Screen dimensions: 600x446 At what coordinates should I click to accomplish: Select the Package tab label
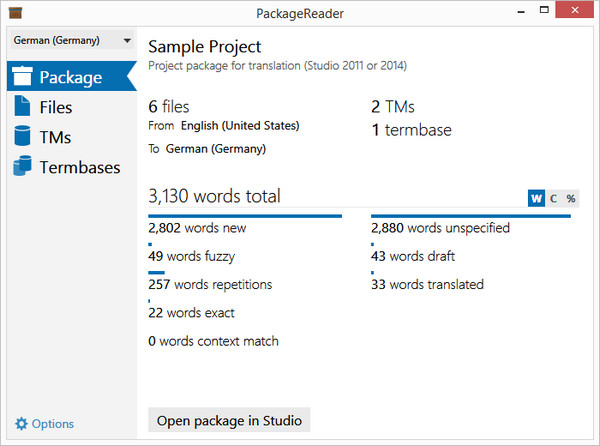click(71, 76)
